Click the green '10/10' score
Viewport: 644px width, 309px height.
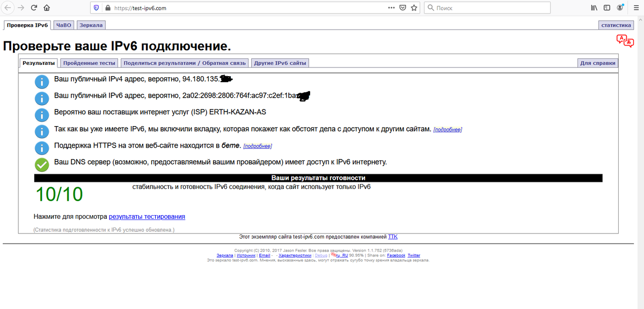click(x=59, y=194)
